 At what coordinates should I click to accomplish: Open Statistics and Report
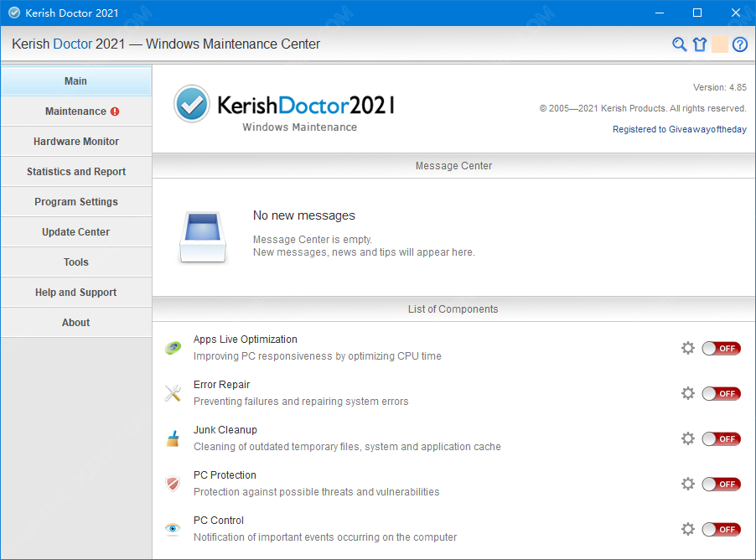tap(76, 172)
